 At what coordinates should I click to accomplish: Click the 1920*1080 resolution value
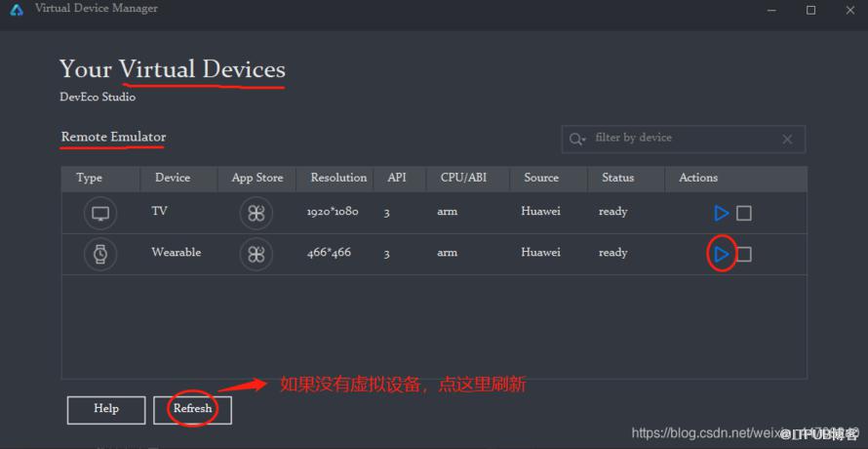click(333, 212)
